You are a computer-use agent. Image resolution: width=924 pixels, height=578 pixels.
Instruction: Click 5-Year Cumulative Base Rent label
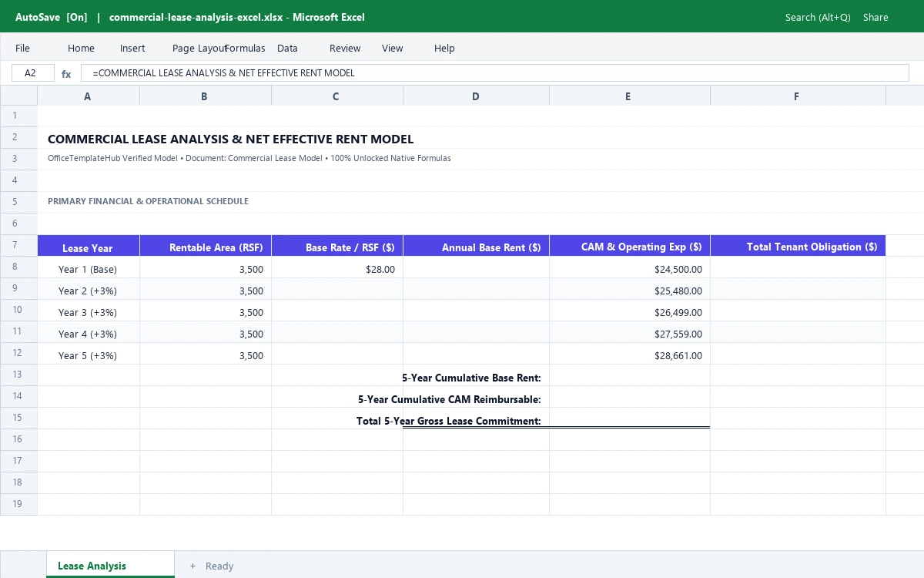471,378
